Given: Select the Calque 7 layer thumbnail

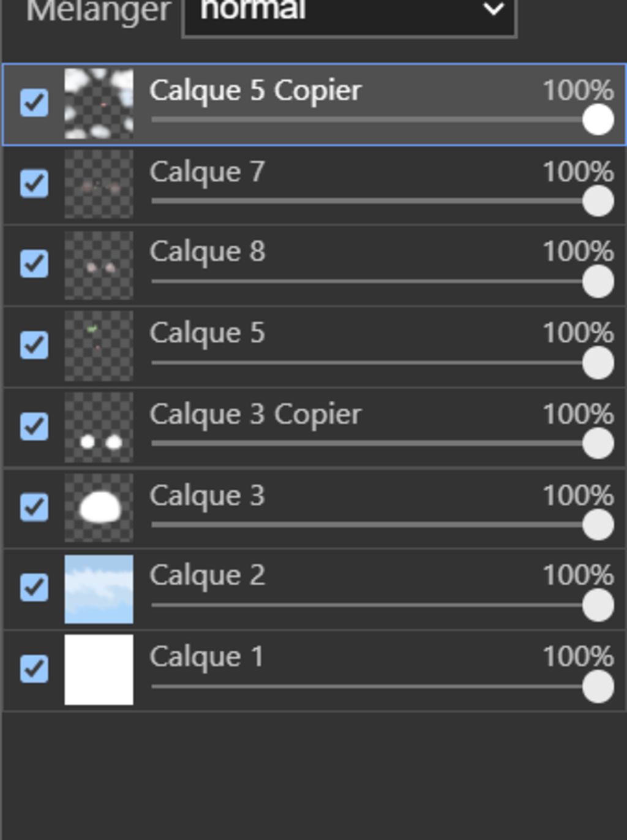Looking at the screenshot, I should [99, 184].
